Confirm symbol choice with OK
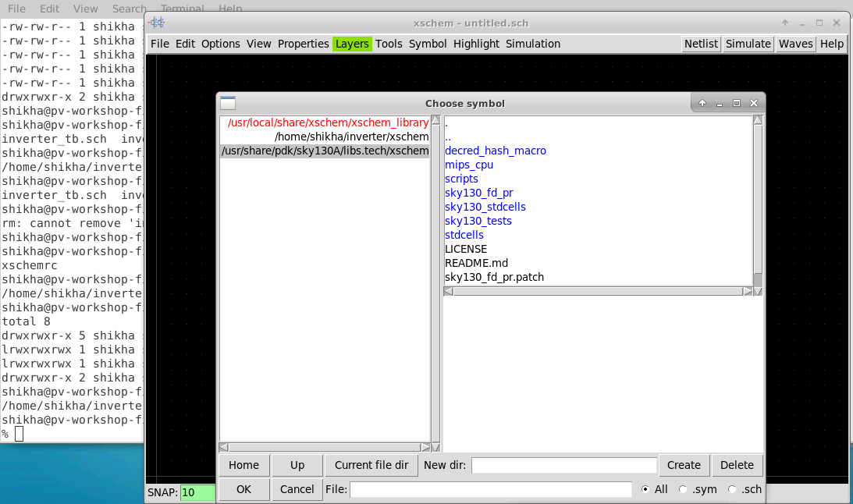The image size is (853, 504). pyautogui.click(x=243, y=489)
